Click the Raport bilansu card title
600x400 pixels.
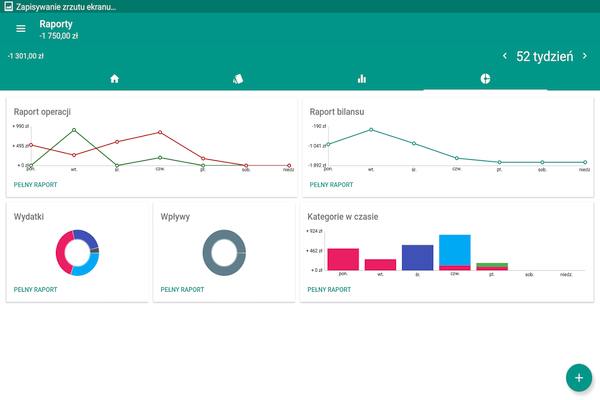click(x=337, y=112)
